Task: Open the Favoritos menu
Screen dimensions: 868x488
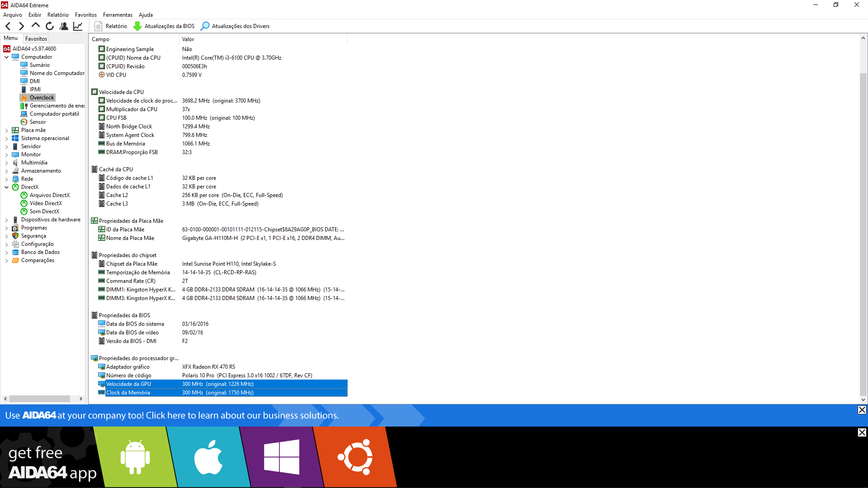Action: (86, 15)
